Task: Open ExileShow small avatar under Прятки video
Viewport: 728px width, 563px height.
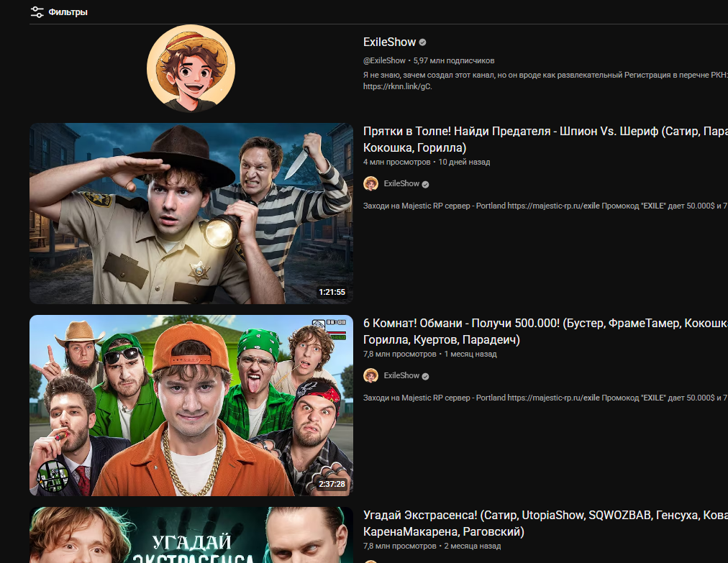Action: 370,184
